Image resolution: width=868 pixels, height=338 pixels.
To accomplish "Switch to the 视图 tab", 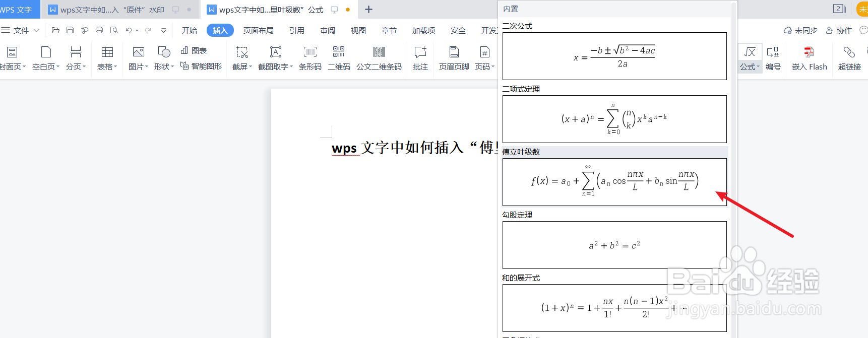I will [358, 30].
